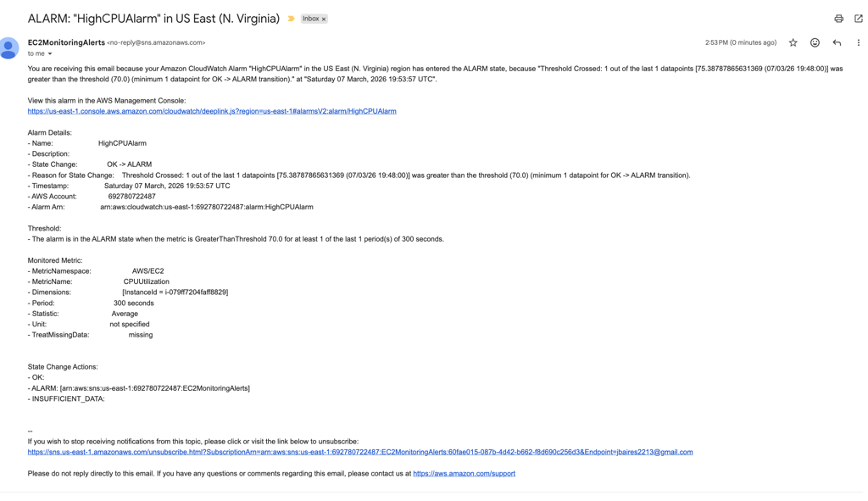
Task: Open email in new window icon
Action: pos(858,19)
